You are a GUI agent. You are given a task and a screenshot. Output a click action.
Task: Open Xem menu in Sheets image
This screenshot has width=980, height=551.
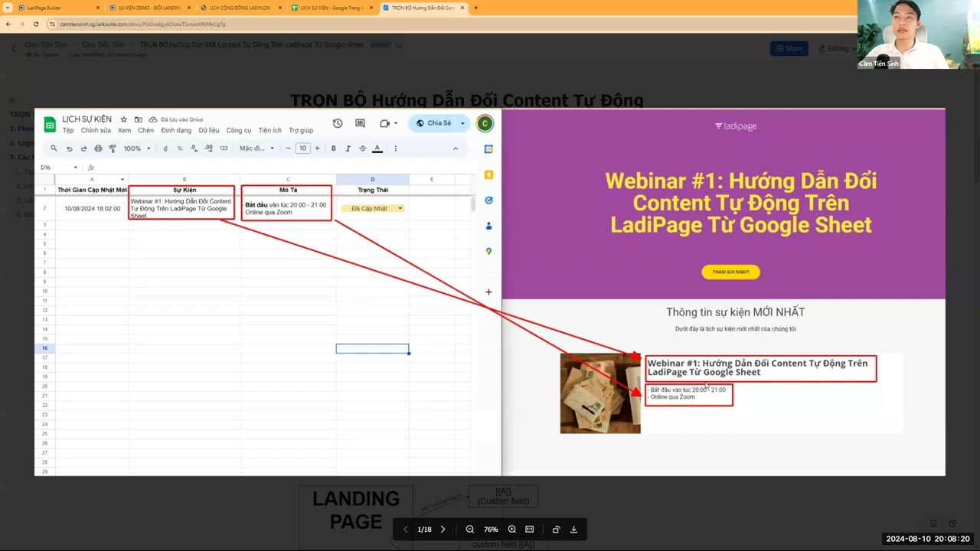point(124,131)
